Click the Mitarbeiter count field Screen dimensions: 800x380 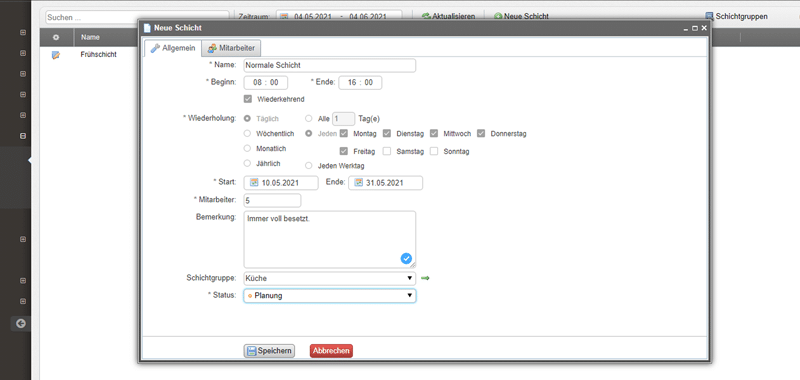[x=272, y=200]
